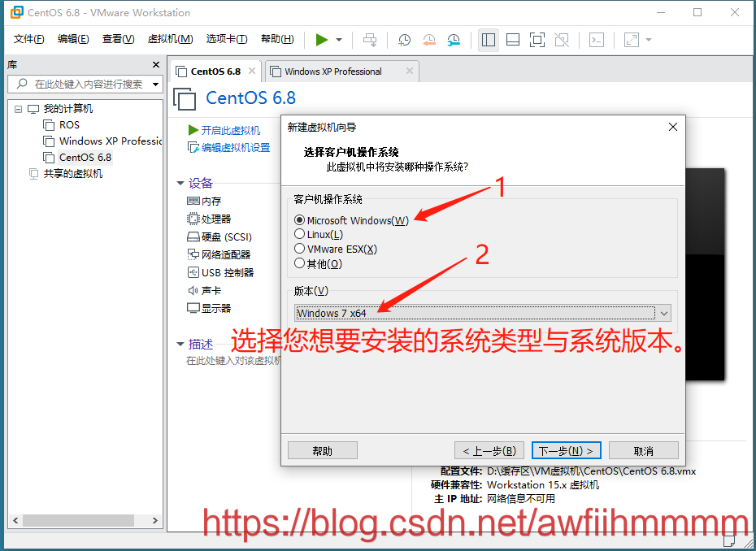
Task: Open the power options dropdown arrow
Action: point(339,40)
